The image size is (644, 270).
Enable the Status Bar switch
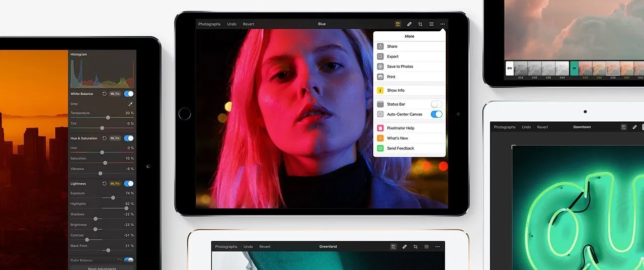coord(437,104)
